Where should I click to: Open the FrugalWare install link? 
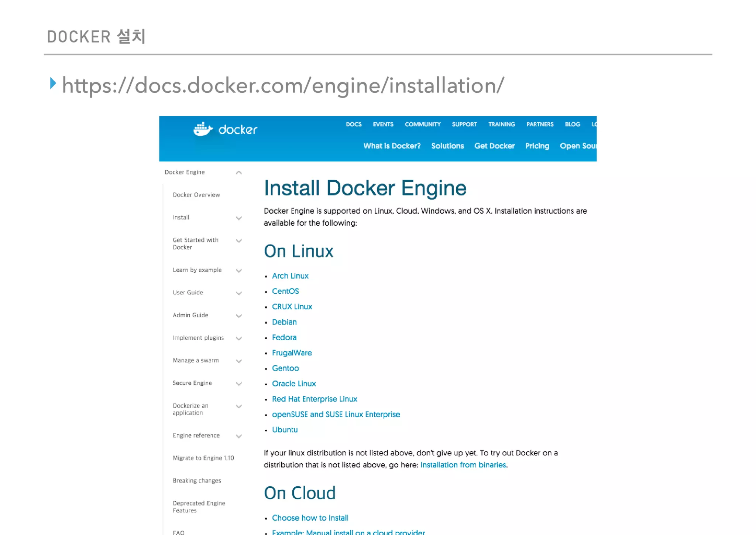point(292,353)
